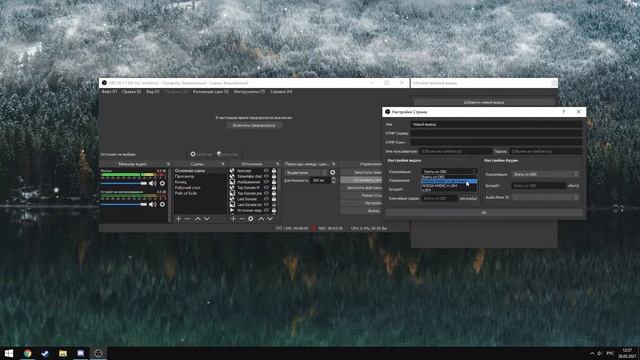The height and width of the screenshot is (360, 640).
Task: Open Steam from taskbar
Action: click(45, 353)
